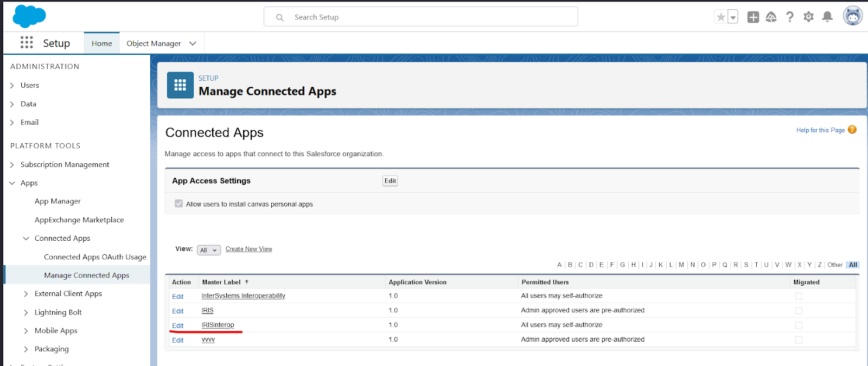The width and height of the screenshot is (868, 366).
Task: Expand Mobile Apps
Action: 26,331
